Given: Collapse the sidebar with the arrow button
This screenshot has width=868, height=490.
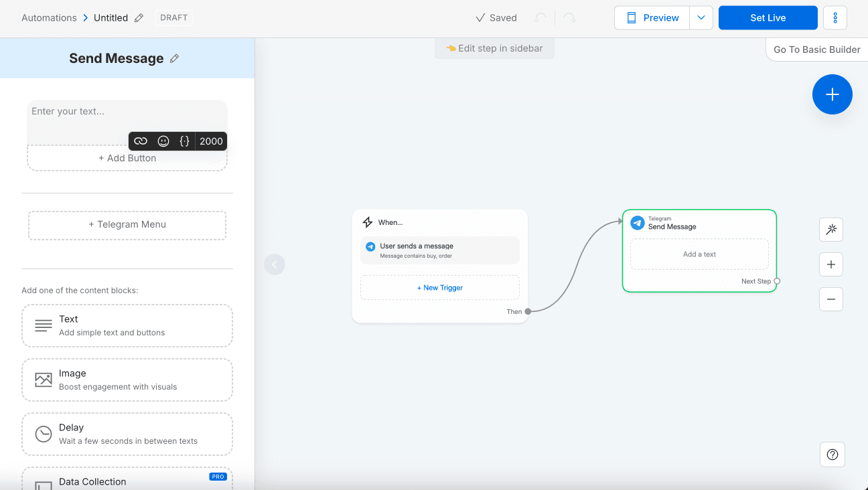Looking at the screenshot, I should pos(275,264).
